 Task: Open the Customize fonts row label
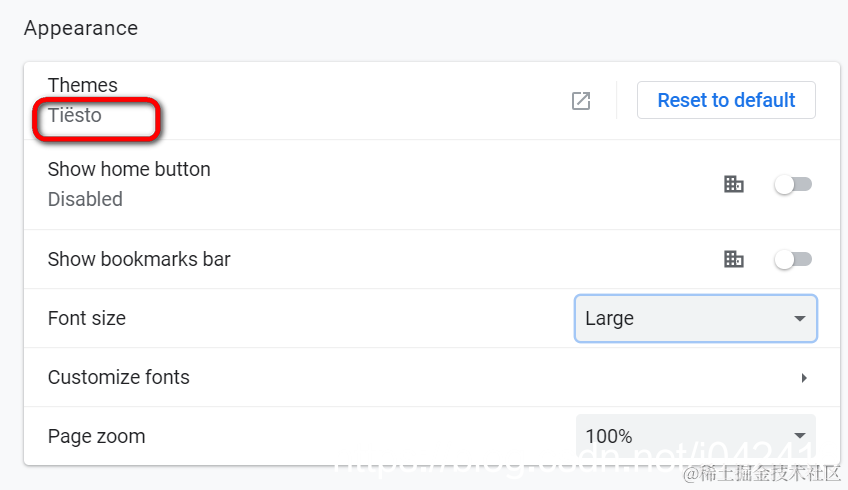point(119,377)
